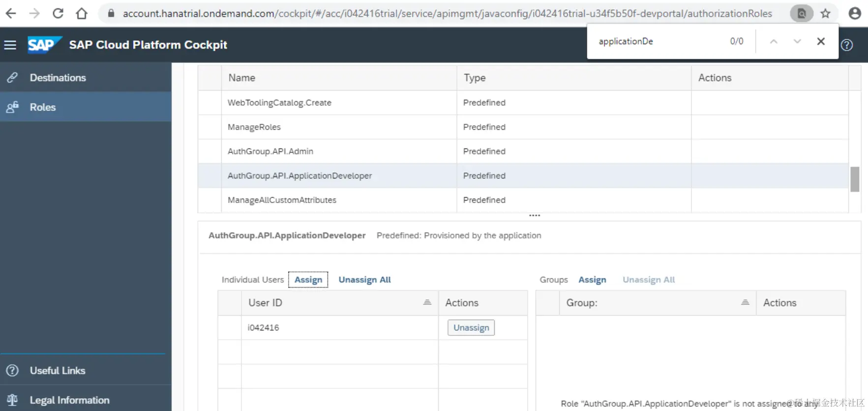Click Unassign All for individual users
This screenshot has height=411, width=868.
coord(364,280)
